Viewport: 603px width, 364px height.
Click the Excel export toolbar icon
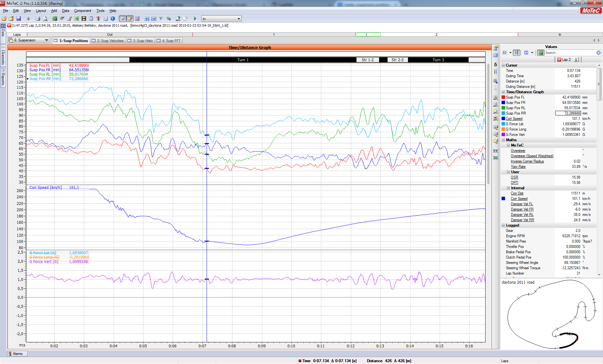click(x=77, y=19)
